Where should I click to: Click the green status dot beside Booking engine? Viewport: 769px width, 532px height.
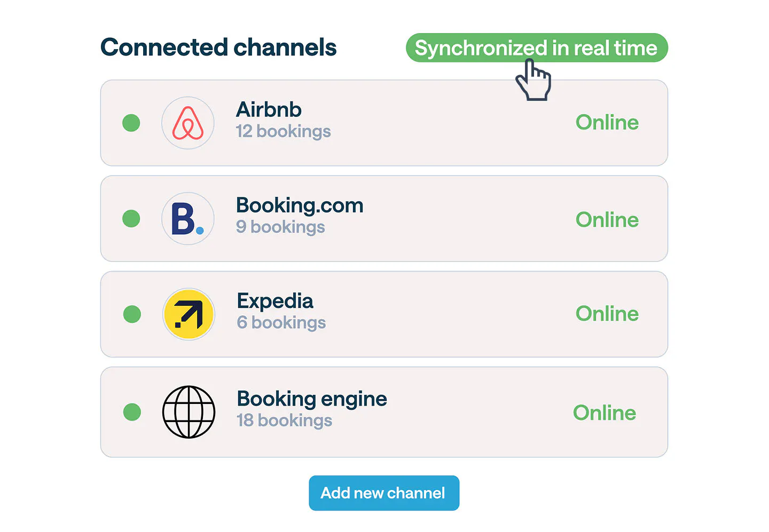click(132, 412)
